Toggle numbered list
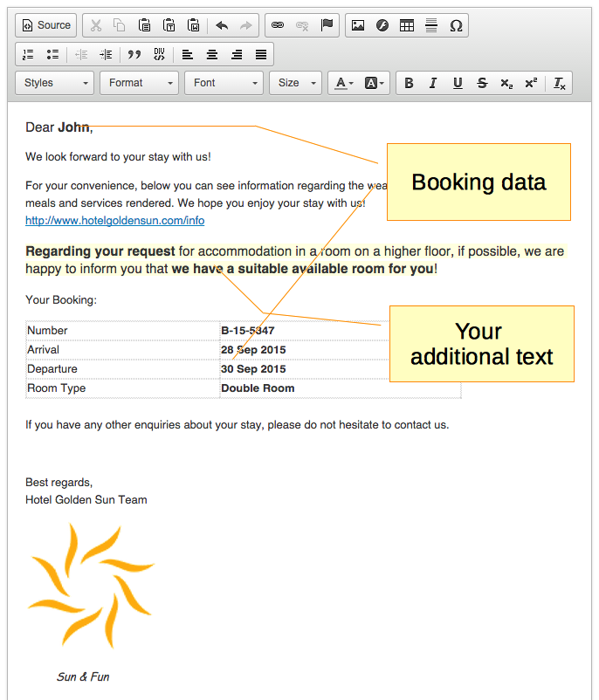 click(28, 54)
